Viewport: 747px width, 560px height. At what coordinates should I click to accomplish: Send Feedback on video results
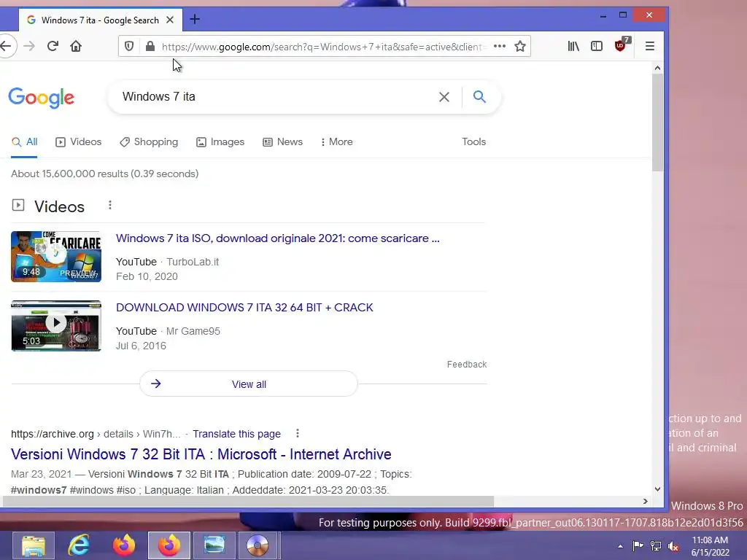click(x=467, y=365)
